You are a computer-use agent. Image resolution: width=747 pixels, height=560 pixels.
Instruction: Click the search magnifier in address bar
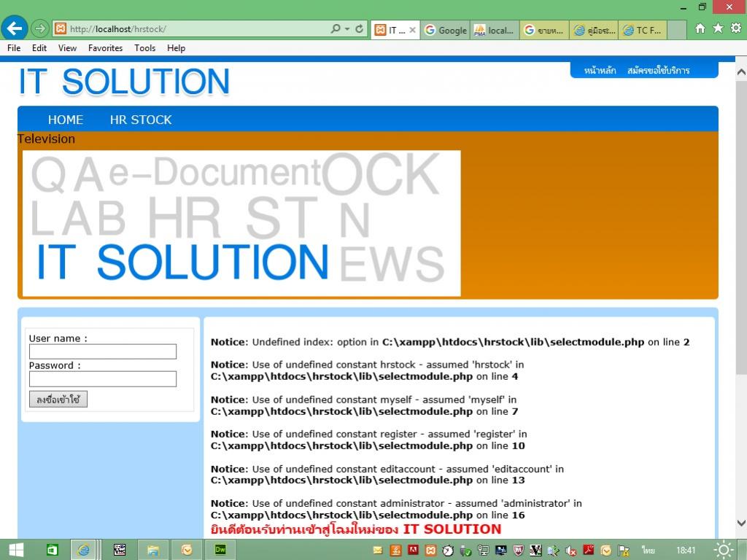coord(336,29)
